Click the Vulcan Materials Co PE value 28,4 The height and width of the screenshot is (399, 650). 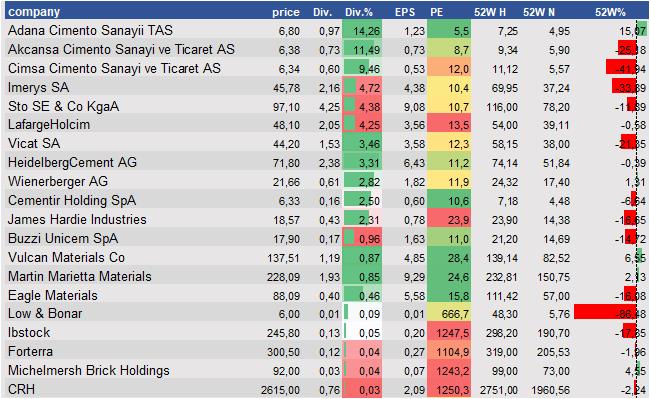point(449,257)
